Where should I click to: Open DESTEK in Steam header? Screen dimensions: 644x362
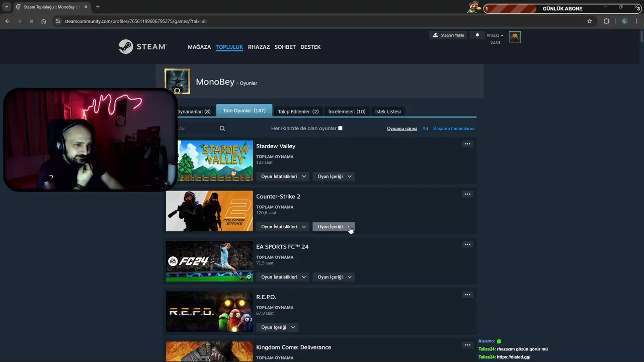tap(310, 47)
